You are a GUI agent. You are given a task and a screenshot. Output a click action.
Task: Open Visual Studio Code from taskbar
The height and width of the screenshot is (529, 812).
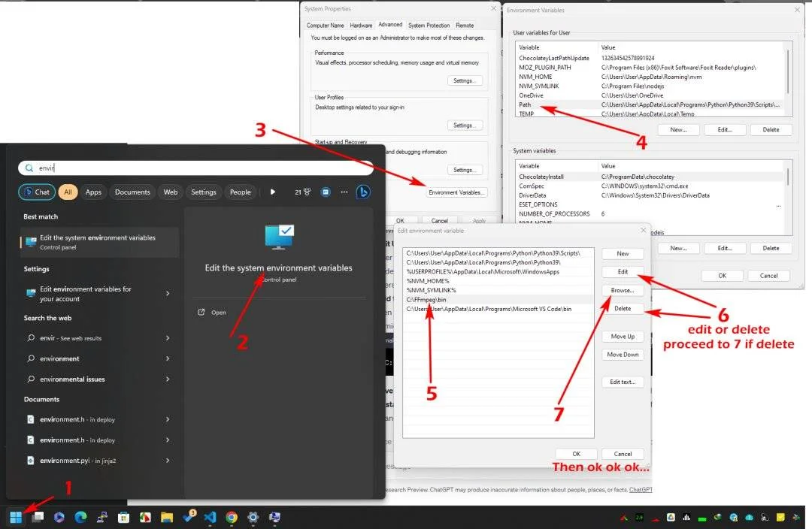(210, 517)
